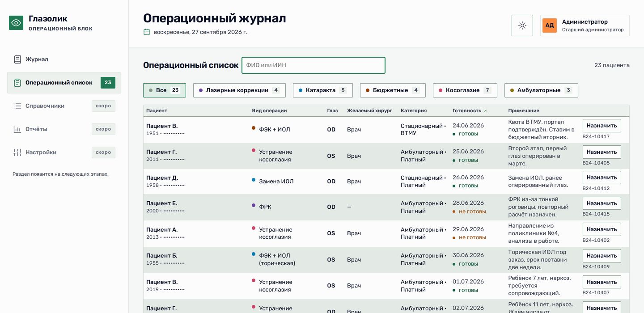
Task: Click the Вид операции column header
Action: (x=269, y=110)
